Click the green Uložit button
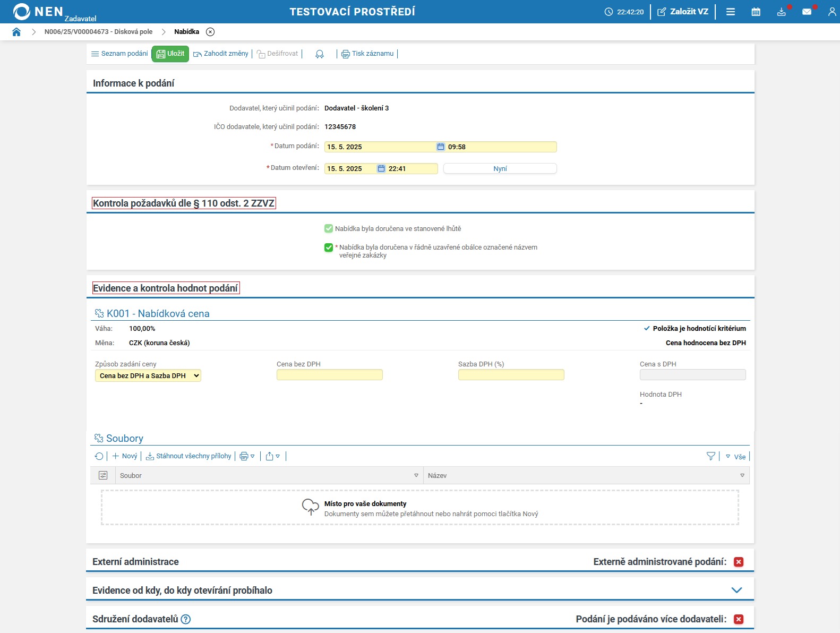Screen dimensions: 840x633 [170, 54]
